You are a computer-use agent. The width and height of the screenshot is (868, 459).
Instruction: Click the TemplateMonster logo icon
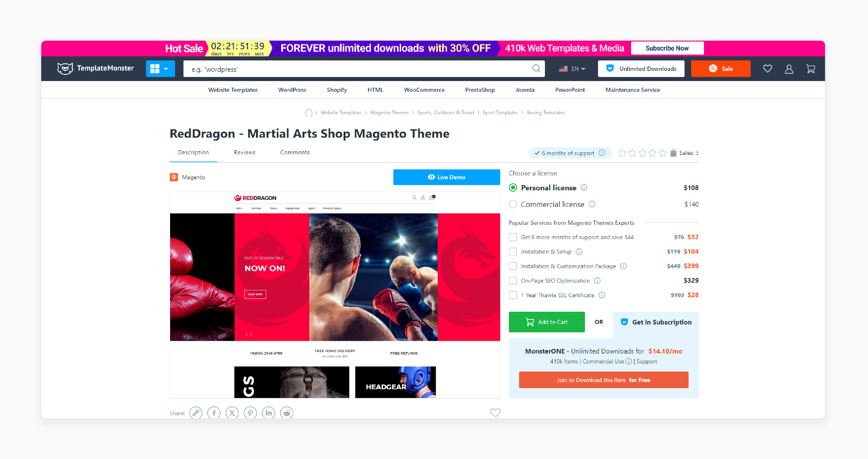[63, 69]
